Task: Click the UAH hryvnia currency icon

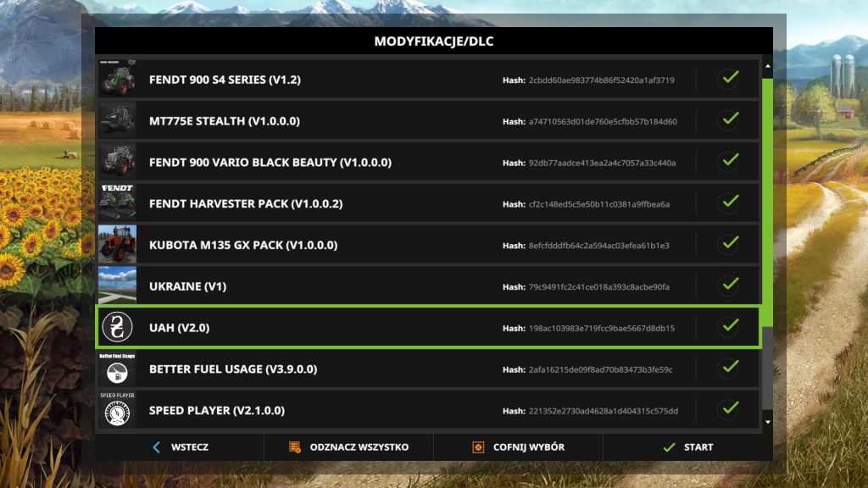Action: click(118, 327)
